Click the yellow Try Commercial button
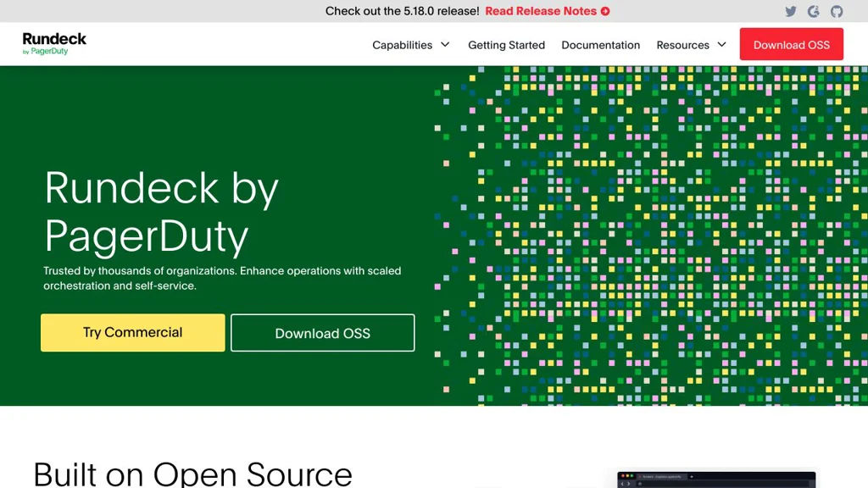The width and height of the screenshot is (868, 488). [133, 332]
